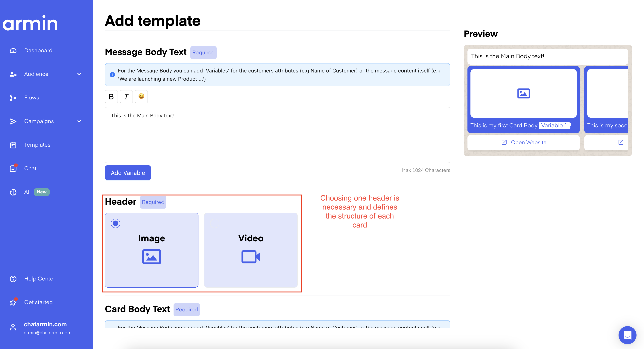This screenshot has height=349, width=644.
Task: Click into the Message Body text area
Action: [x=277, y=135]
